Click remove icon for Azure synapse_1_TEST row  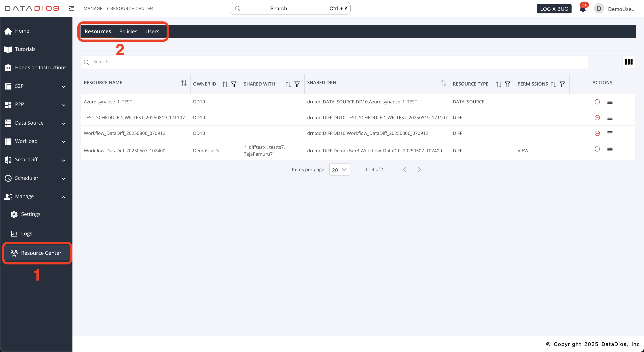[x=597, y=102]
